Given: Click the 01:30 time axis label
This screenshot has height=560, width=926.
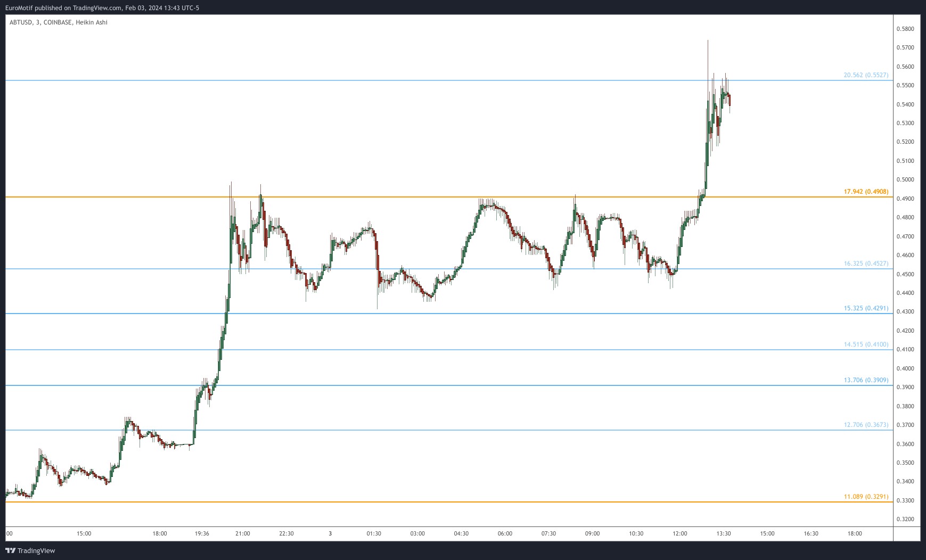Looking at the screenshot, I should pos(374,533).
